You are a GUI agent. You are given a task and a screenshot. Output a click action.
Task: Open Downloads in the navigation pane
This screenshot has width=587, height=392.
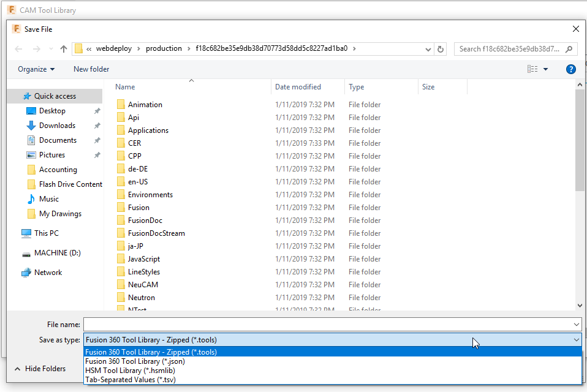(x=57, y=126)
